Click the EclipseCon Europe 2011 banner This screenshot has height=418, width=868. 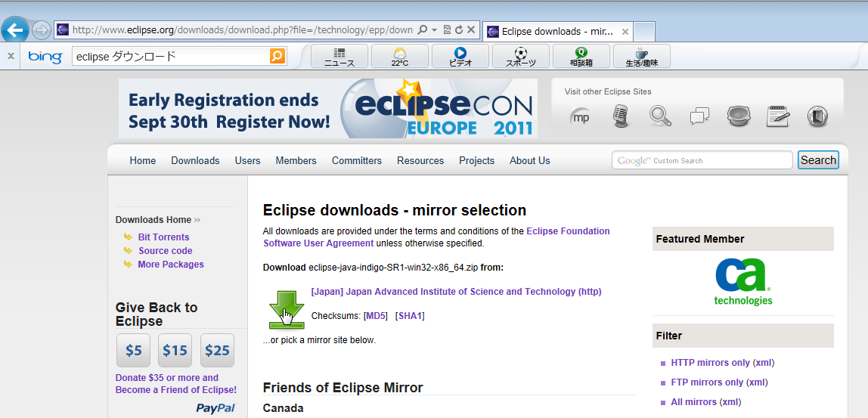(x=327, y=109)
